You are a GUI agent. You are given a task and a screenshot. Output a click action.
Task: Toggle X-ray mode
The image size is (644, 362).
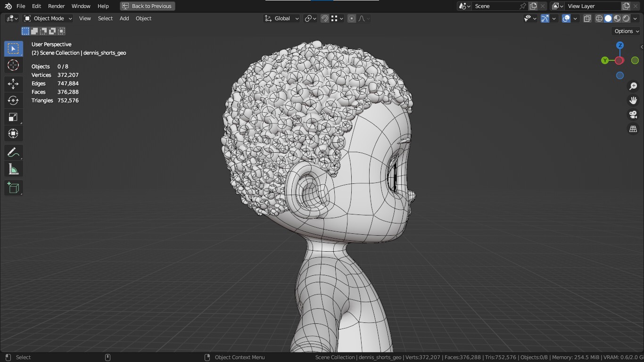(x=587, y=18)
